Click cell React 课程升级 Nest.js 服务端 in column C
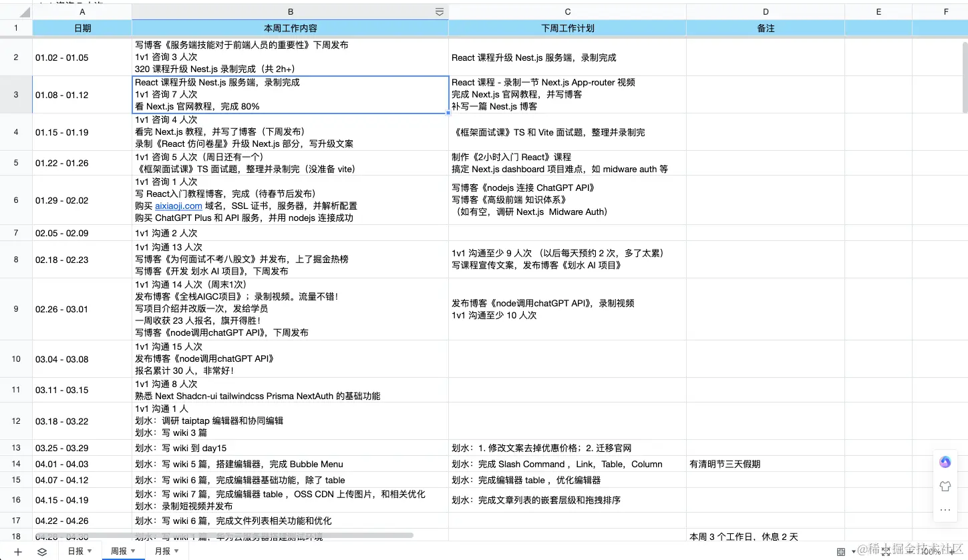The width and height of the screenshot is (968, 560). [567, 57]
